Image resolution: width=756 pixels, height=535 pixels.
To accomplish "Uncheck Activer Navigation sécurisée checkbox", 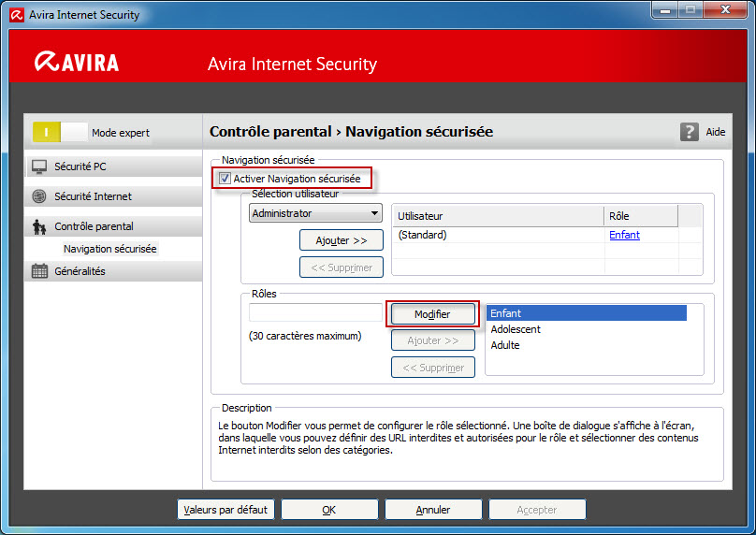I will pos(225,179).
